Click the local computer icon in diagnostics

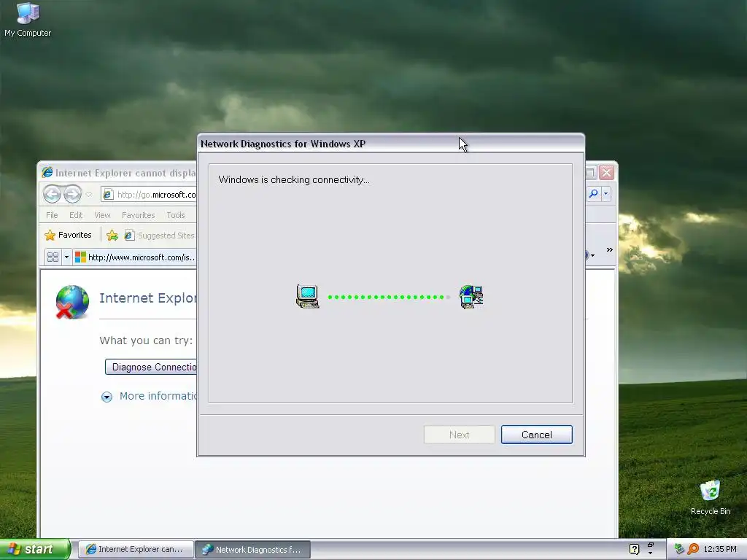coord(307,297)
